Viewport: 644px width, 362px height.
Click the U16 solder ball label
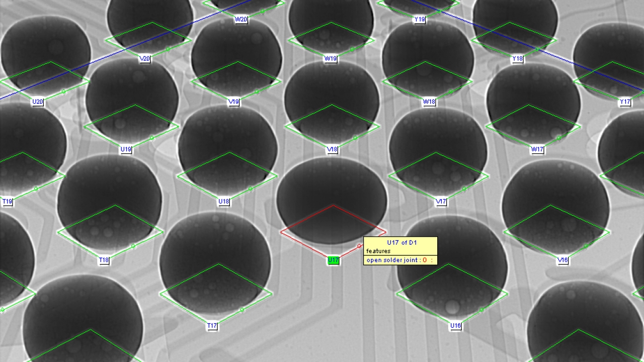(x=455, y=326)
